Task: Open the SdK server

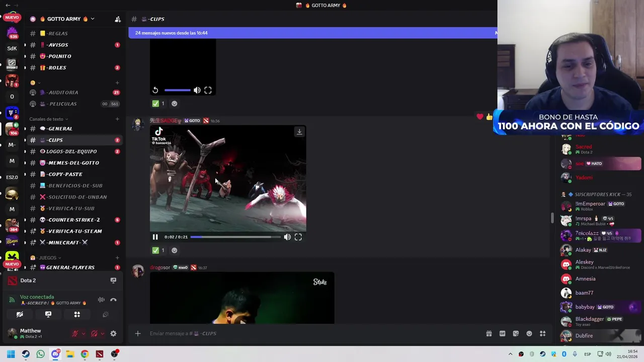Action: tap(12, 48)
